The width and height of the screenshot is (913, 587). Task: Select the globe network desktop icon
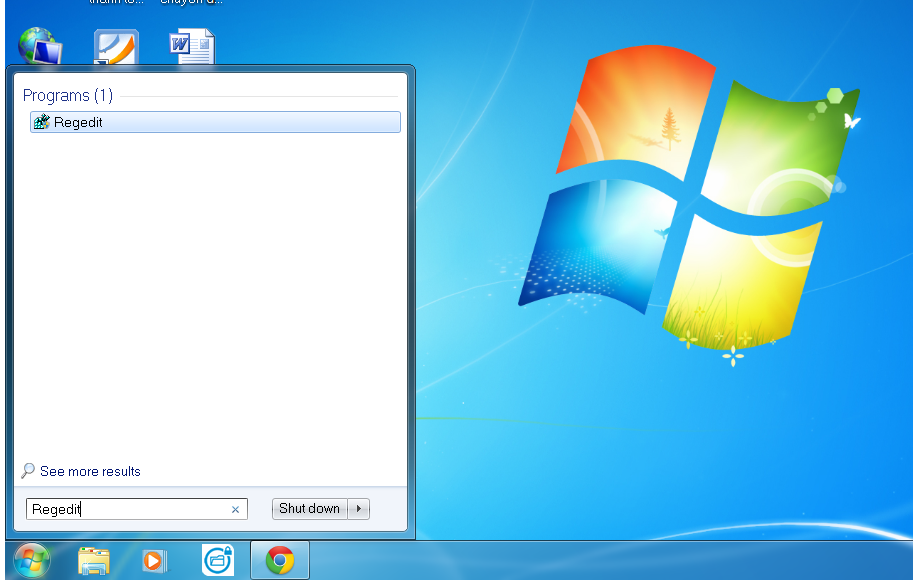40,45
